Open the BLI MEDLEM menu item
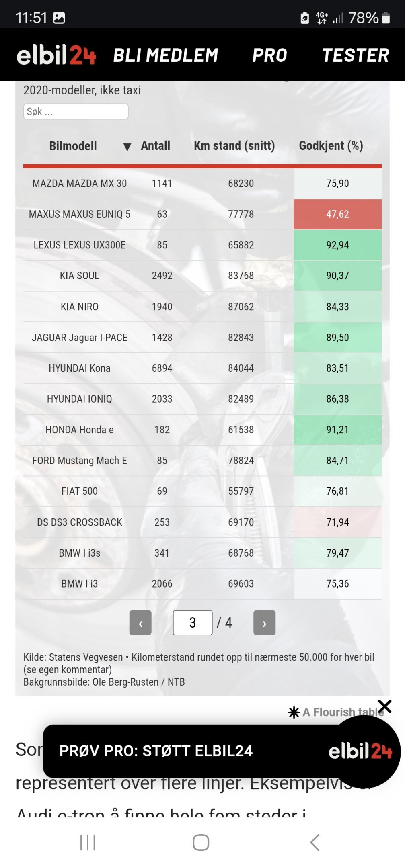The width and height of the screenshot is (405, 868). point(166,55)
